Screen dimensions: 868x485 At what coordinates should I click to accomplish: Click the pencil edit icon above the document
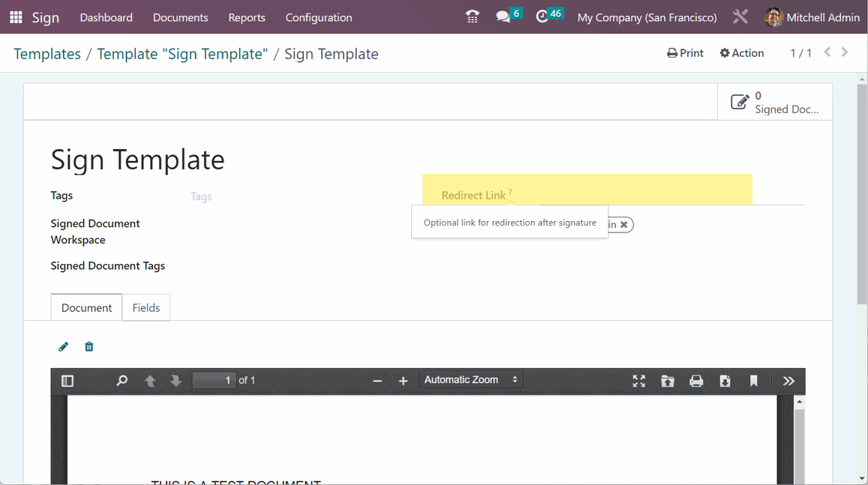click(64, 346)
